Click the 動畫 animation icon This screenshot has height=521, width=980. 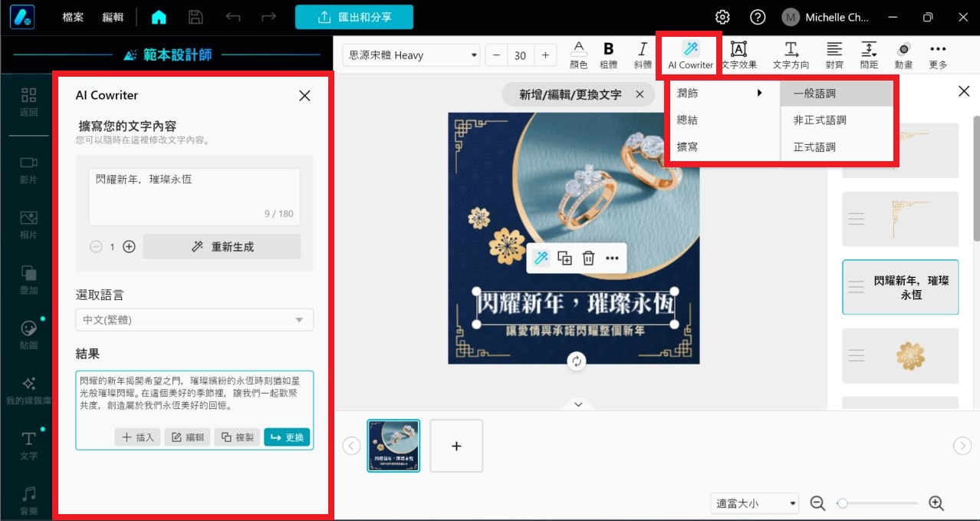903,54
